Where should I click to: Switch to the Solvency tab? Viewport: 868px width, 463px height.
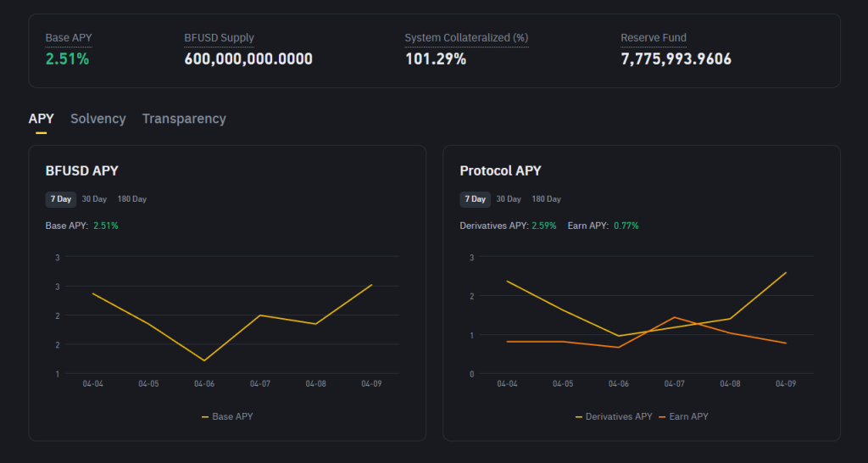point(98,119)
